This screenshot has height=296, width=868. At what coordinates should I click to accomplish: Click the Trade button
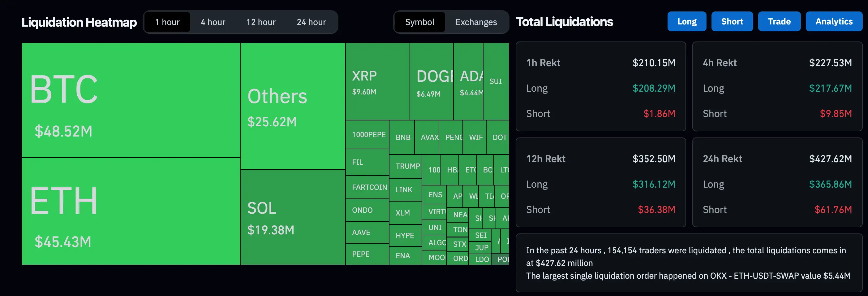click(779, 21)
